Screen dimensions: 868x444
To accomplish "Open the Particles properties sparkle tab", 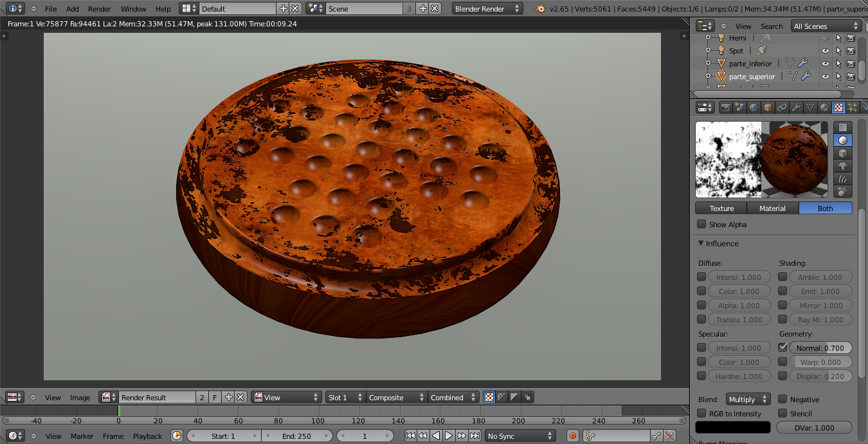I will [x=853, y=107].
